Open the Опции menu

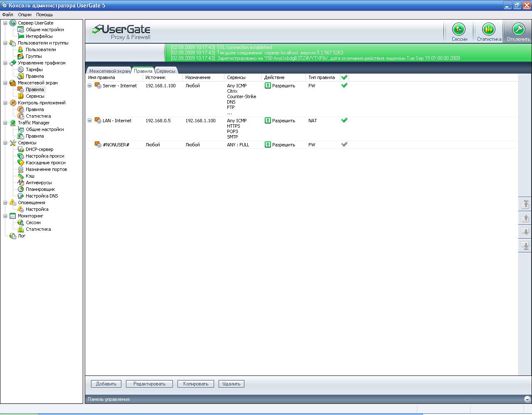point(25,15)
